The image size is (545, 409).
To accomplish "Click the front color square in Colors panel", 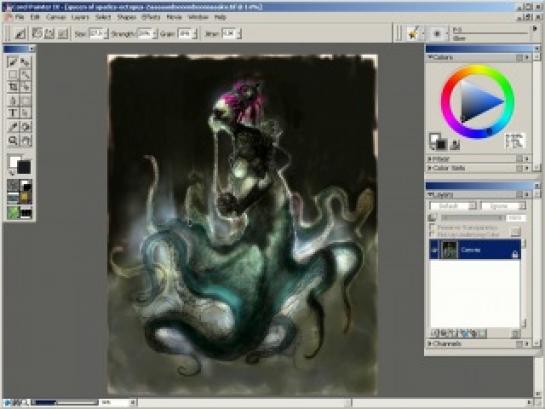I will click(x=434, y=139).
